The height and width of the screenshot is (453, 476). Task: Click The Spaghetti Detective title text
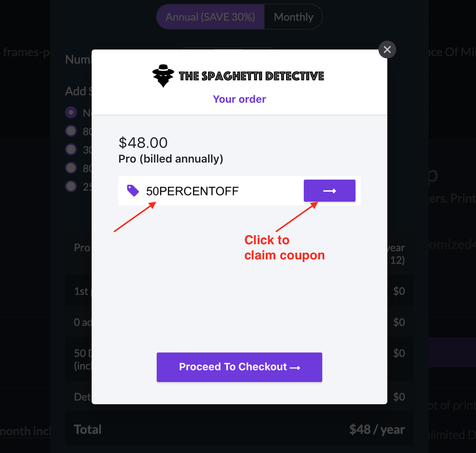coord(251,76)
